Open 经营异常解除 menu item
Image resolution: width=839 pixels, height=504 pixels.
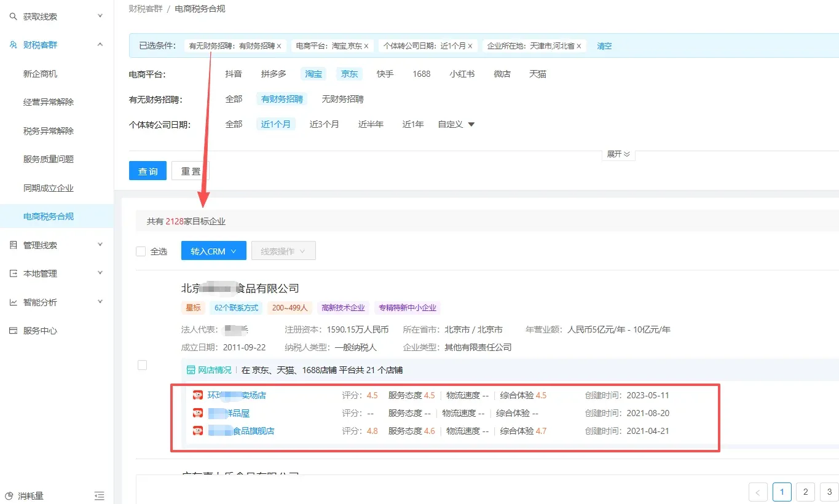coord(49,102)
